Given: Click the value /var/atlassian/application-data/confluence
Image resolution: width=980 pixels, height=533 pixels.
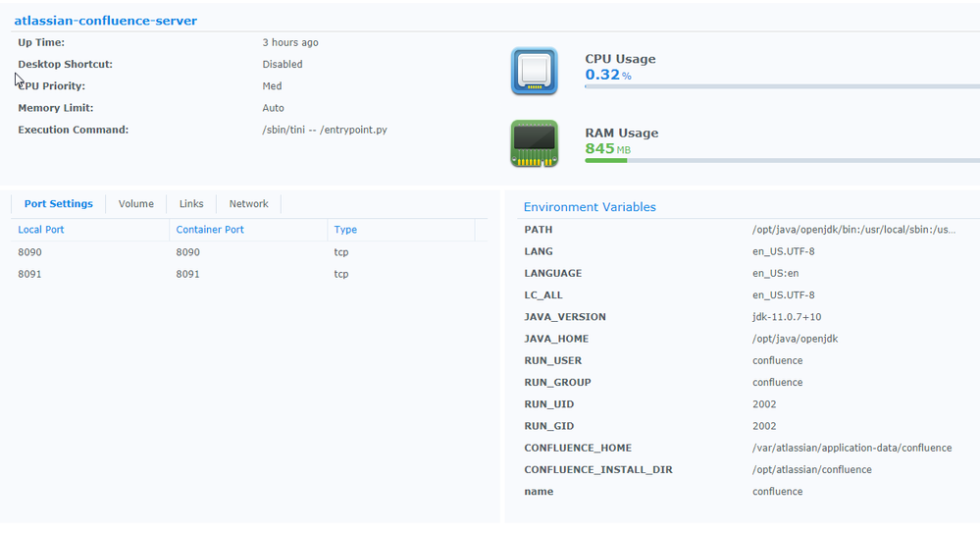Looking at the screenshot, I should point(851,448).
